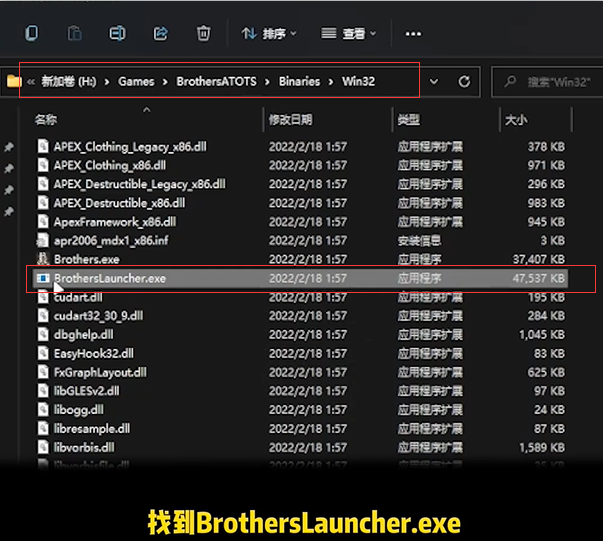Sort by 修改日期 column header
Screen dimensions: 603x541
click(291, 120)
